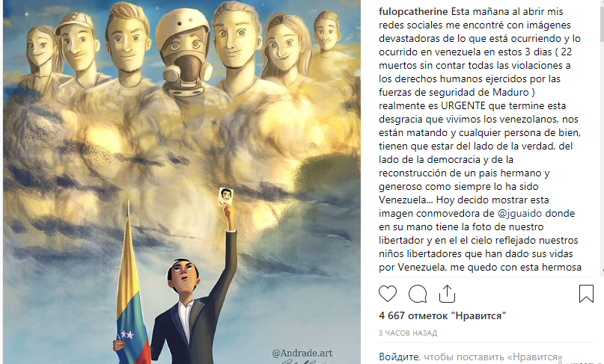Open comments via the speech bubble icon
Viewport: 604px width, 364px height.
418,294
